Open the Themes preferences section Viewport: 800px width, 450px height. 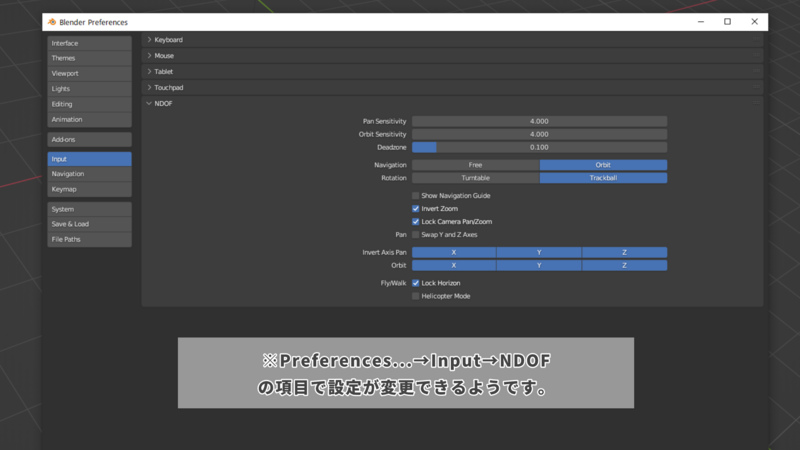(89, 58)
